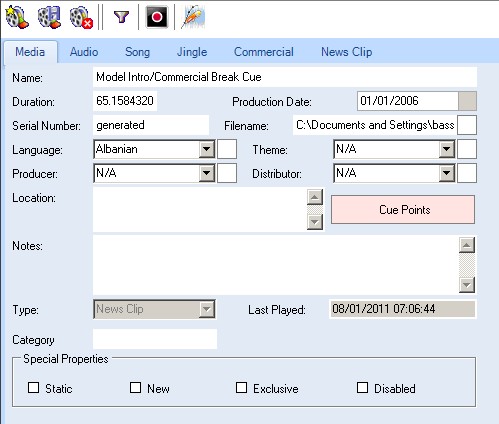Click the save media film reel icon

[x=49, y=17]
